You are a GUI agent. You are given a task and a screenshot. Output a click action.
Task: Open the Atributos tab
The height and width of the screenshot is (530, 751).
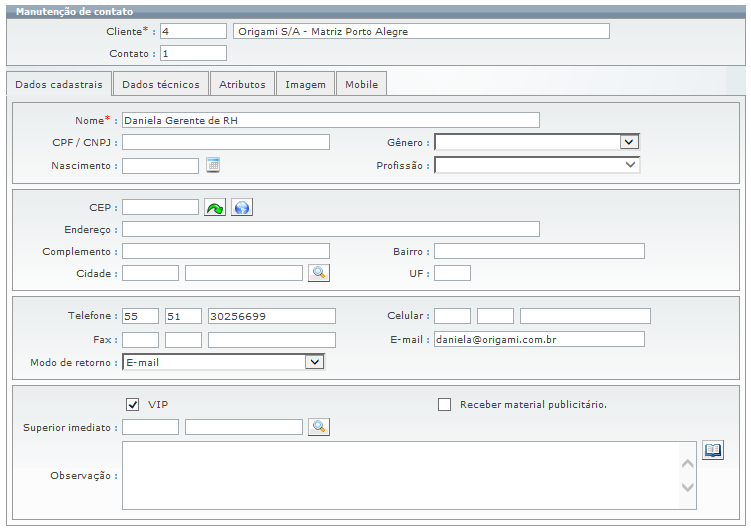pos(242,84)
